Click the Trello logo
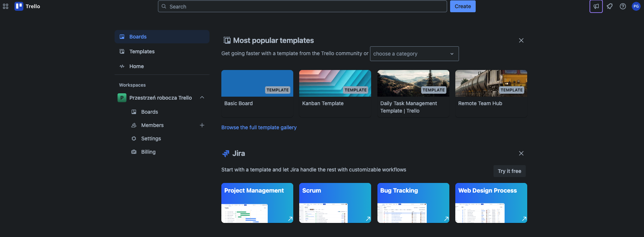The width and height of the screenshot is (644, 237). pos(27,6)
